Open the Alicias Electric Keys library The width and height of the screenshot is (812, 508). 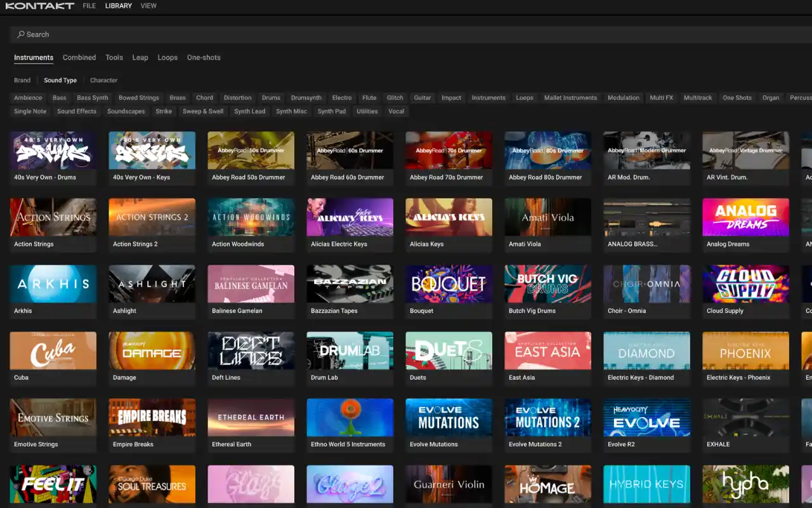[x=350, y=225]
